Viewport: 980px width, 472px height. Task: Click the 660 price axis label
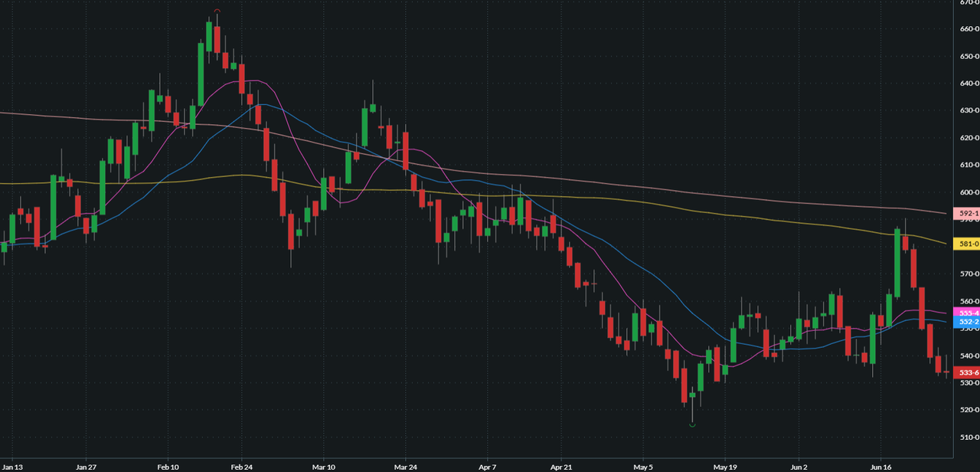[970, 29]
